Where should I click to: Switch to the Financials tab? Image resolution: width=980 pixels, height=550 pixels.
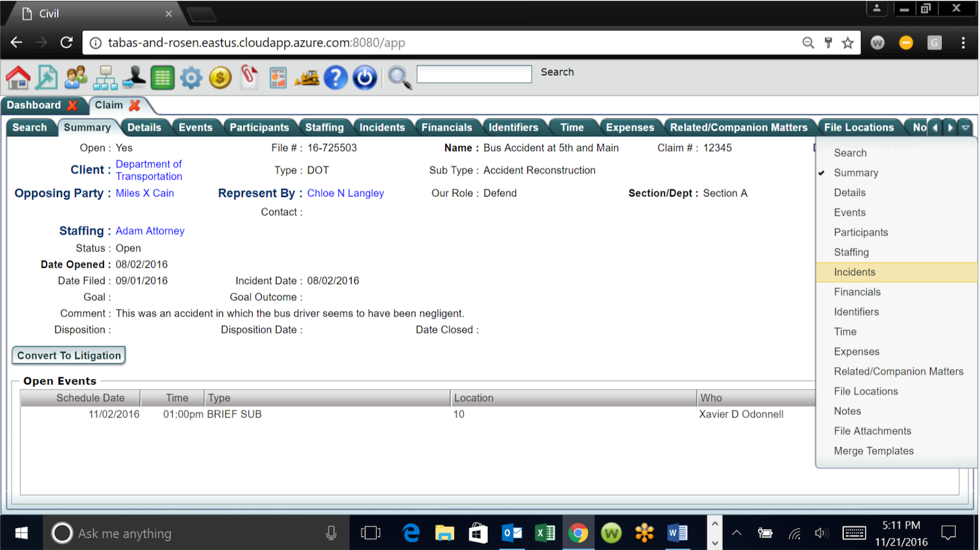pyautogui.click(x=447, y=127)
